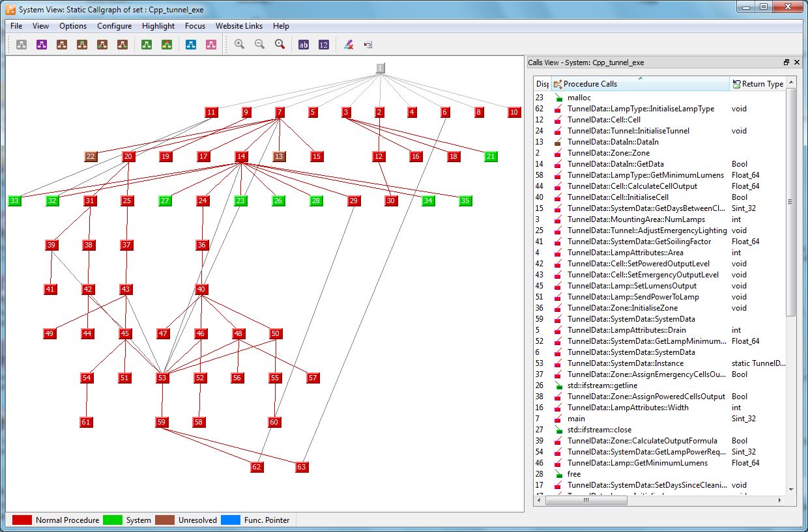Click the gray graph toolbar icon
Screen dimensions: 808x532
pyautogui.click(x=22, y=45)
